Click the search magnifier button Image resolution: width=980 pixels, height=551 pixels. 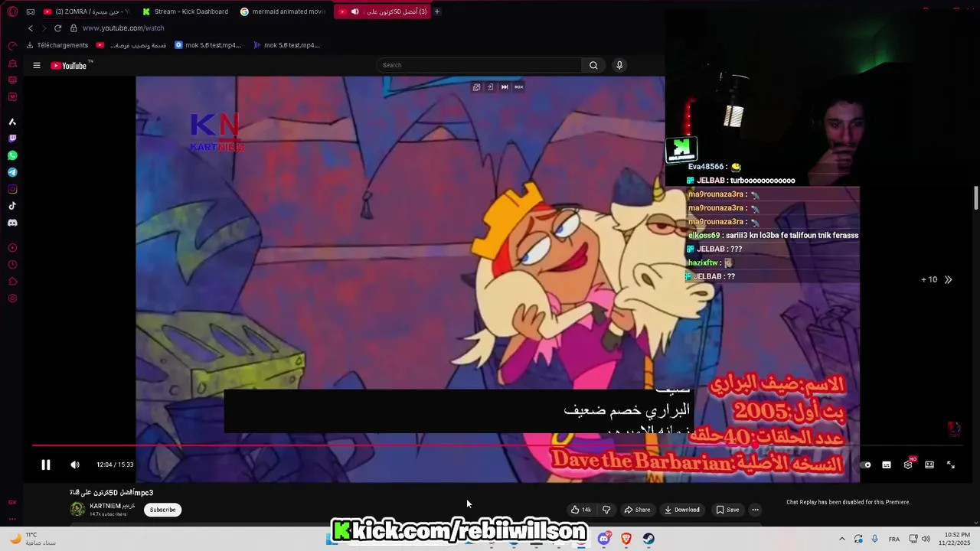pos(593,65)
